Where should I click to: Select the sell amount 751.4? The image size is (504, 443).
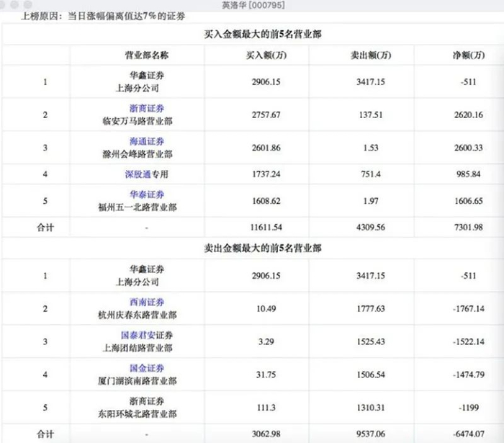tap(371, 174)
